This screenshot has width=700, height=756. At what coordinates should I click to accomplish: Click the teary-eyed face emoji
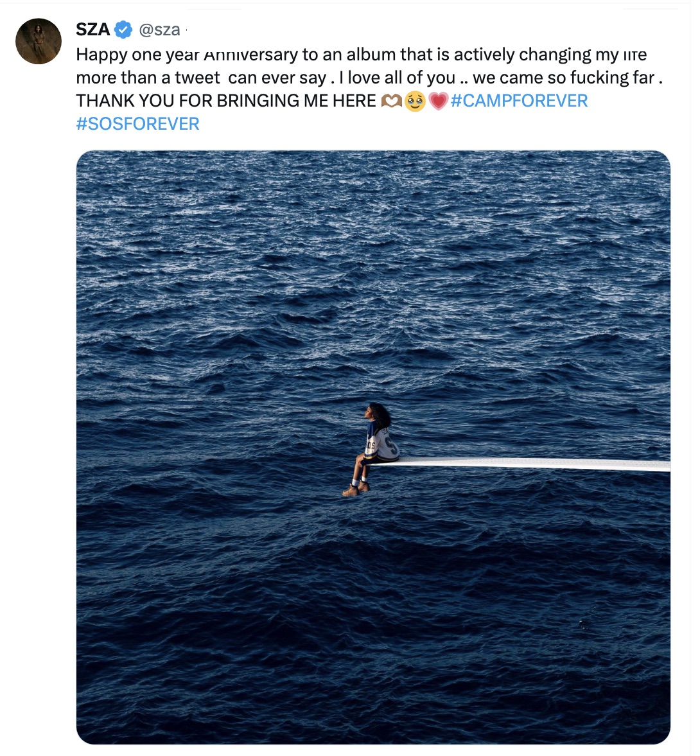pos(415,101)
